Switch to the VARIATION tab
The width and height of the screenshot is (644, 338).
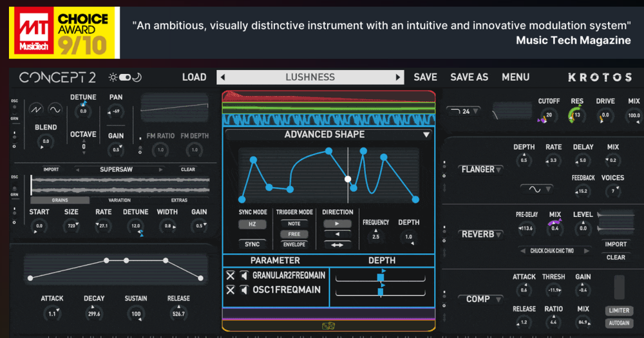tap(120, 200)
